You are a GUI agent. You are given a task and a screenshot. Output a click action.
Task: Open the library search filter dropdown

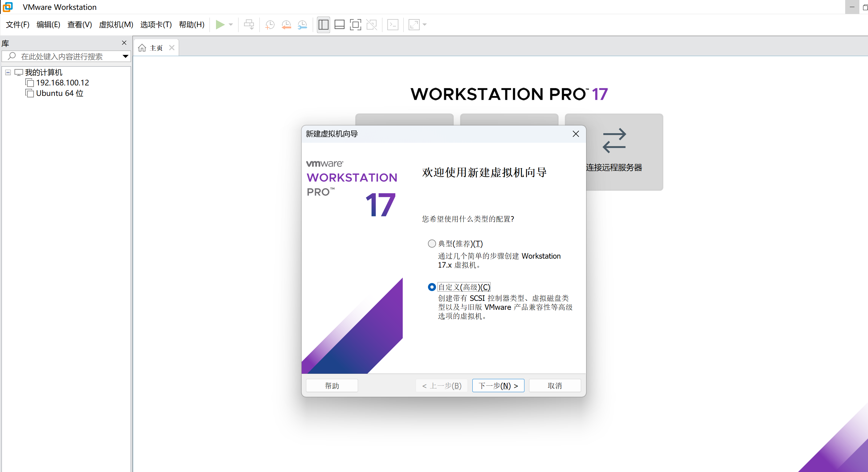point(125,56)
